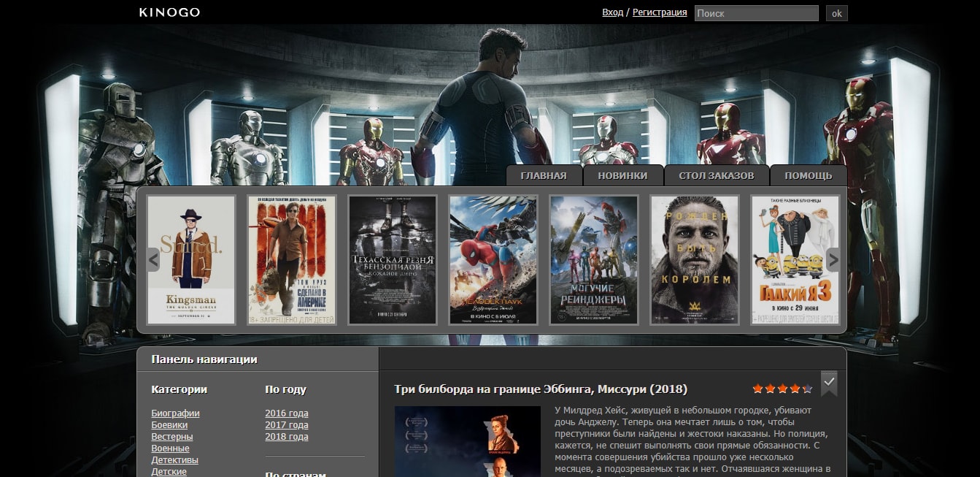Advance the movie carousel with right arrow
This screenshot has height=477, width=980.
833,259
